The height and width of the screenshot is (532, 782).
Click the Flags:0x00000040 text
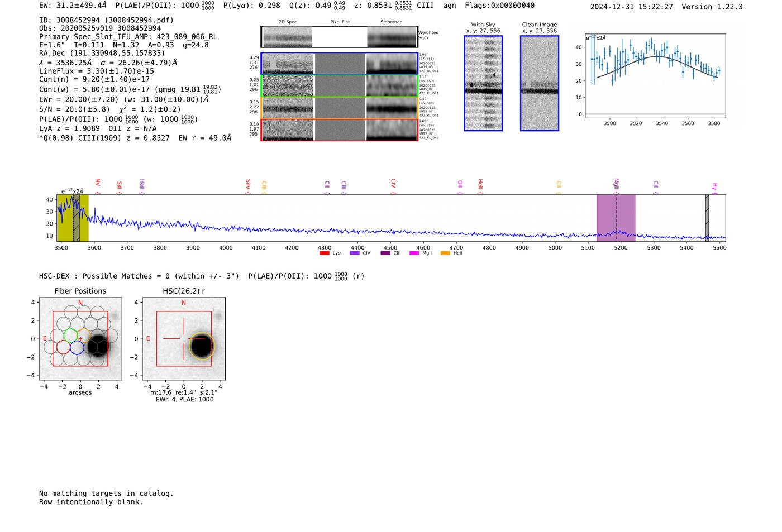tap(499, 6)
